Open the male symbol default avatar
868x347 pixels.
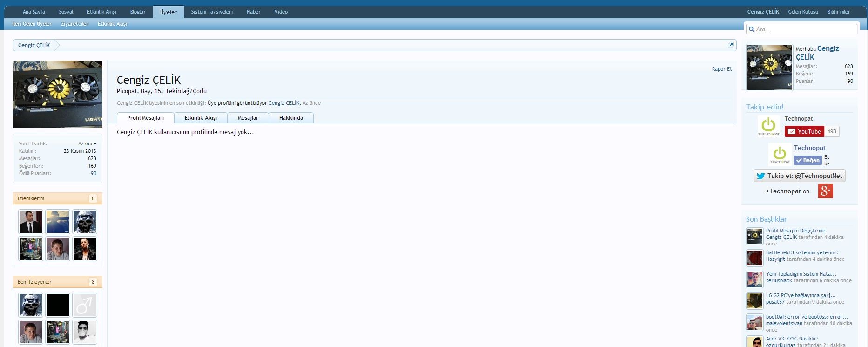click(85, 305)
